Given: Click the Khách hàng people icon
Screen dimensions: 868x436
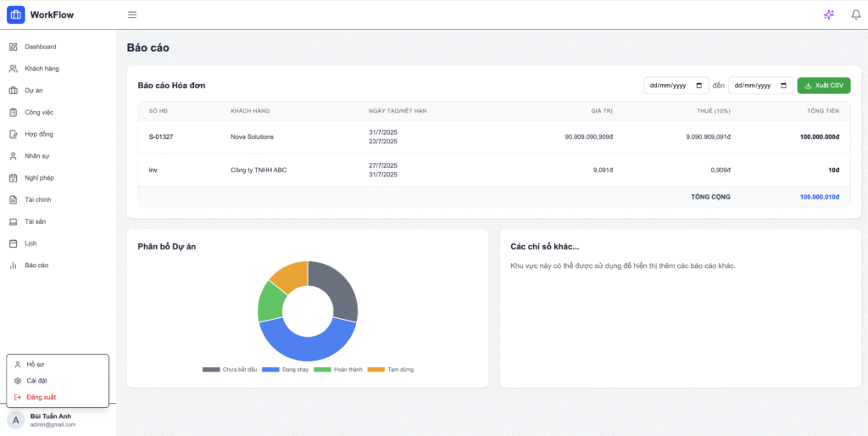Looking at the screenshot, I should click(x=13, y=69).
